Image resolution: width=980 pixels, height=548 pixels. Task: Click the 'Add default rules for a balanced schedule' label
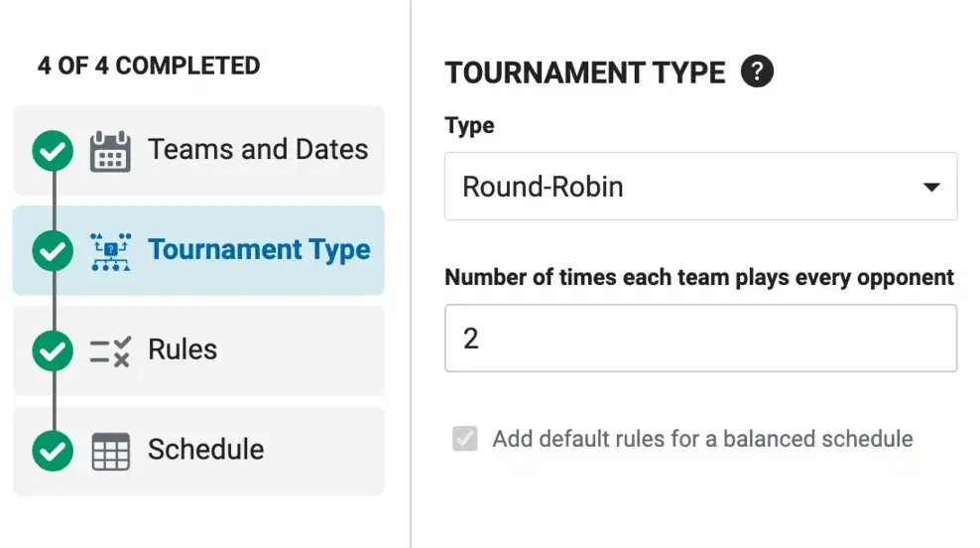tap(702, 439)
